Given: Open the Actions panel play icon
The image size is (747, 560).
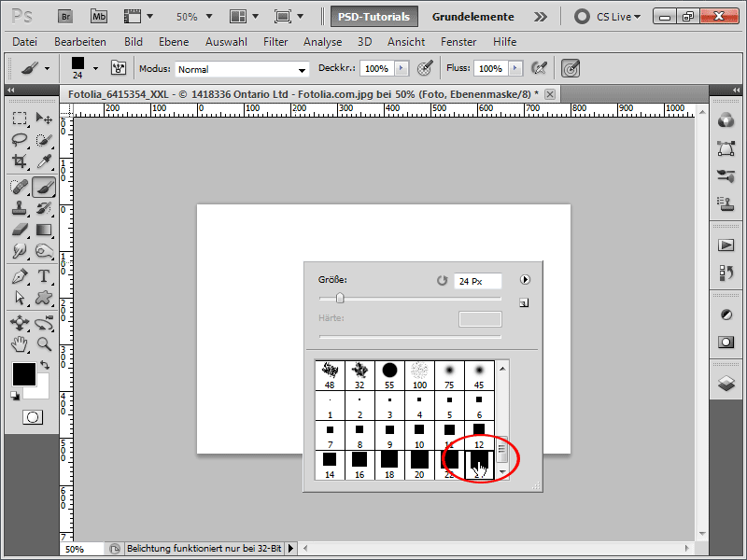Looking at the screenshot, I should tap(726, 245).
